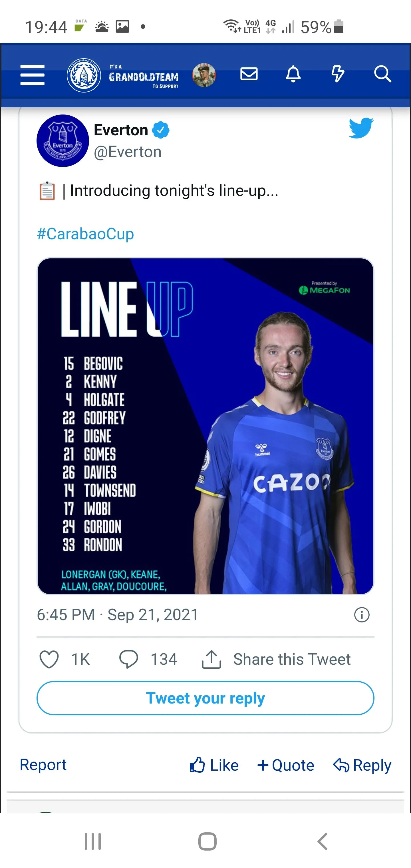
Task: Open the user profile avatar
Action: pyautogui.click(x=204, y=75)
